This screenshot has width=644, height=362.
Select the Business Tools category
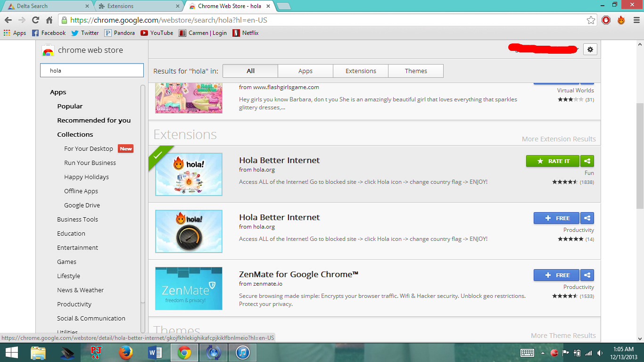(77, 219)
